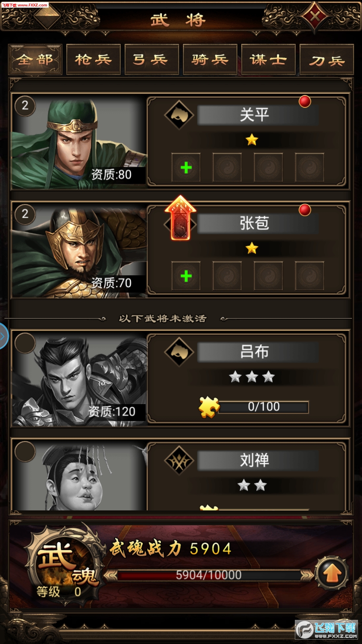Close the 武将 panel with the X

tap(315, 17)
